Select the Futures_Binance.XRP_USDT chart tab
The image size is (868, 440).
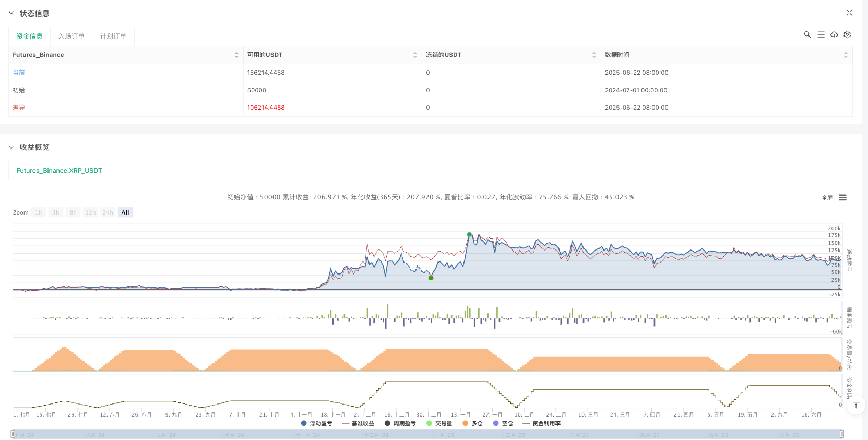[59, 171]
